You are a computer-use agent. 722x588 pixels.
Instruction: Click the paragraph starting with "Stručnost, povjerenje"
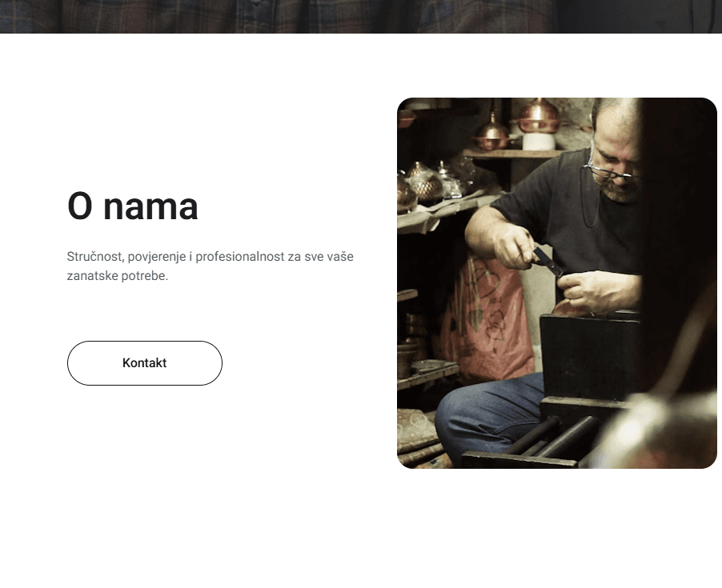pos(210,266)
